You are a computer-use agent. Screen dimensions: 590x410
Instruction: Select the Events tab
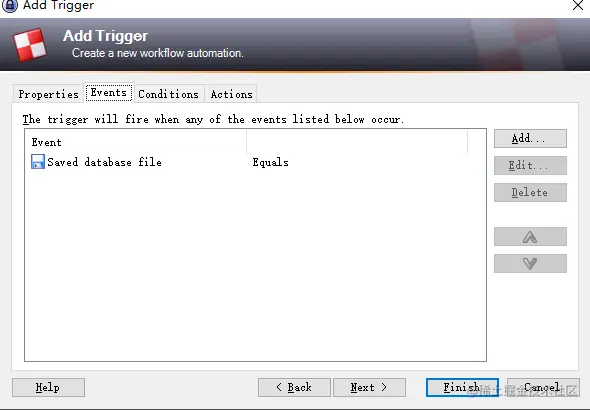(x=109, y=93)
